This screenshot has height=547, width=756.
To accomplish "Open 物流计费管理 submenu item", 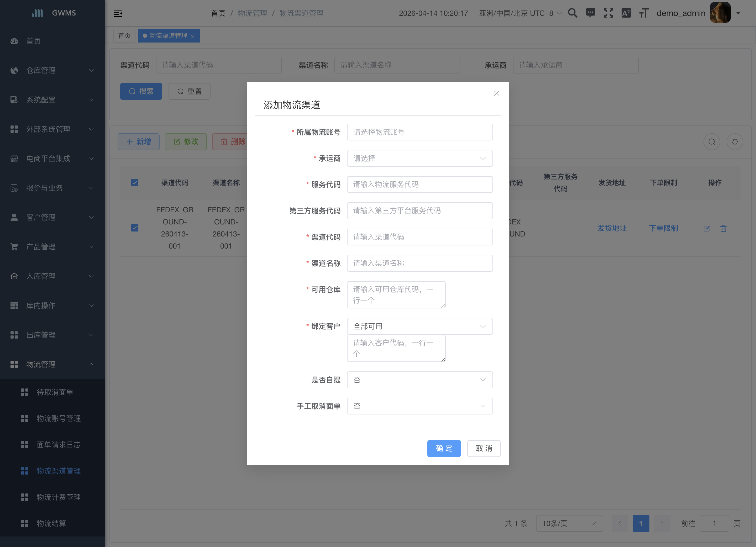I will coord(52,497).
